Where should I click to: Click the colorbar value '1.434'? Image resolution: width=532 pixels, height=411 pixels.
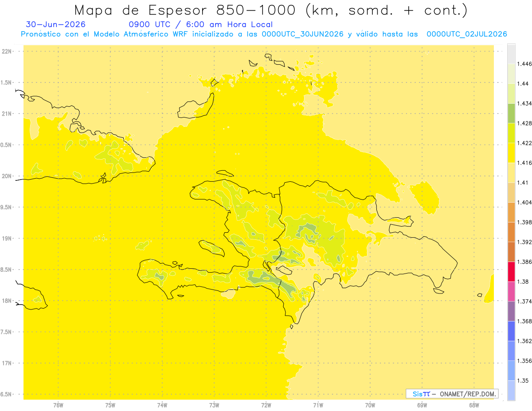524,103
